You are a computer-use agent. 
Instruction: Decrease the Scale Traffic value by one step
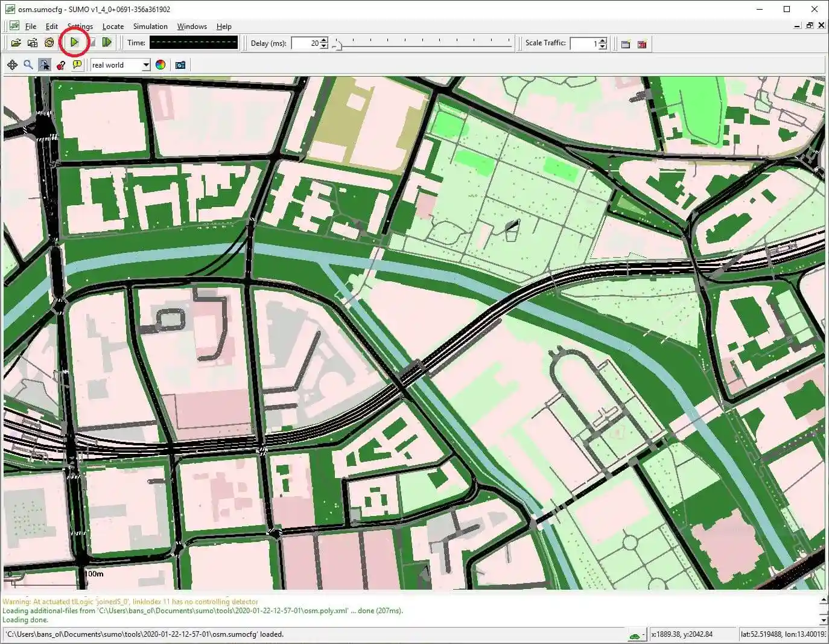point(602,46)
